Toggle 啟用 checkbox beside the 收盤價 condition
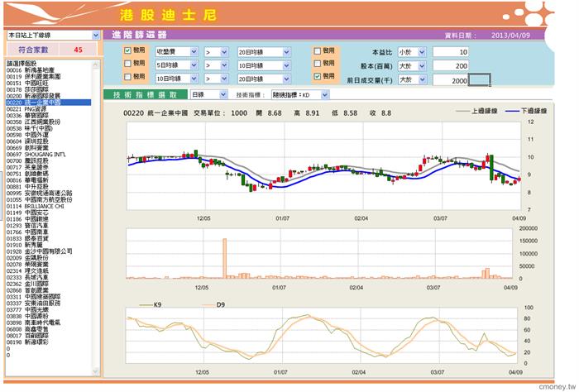Viewport: 579px width, 392px height. (127, 50)
